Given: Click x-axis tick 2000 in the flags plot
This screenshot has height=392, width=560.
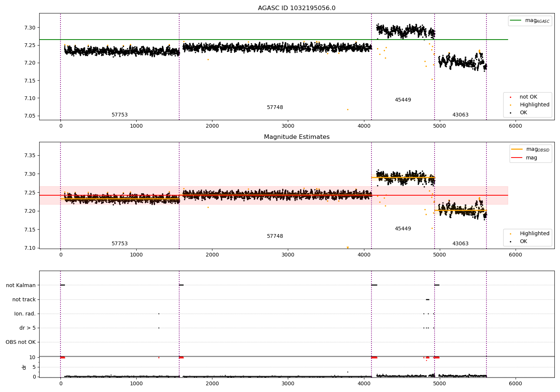Looking at the screenshot, I should [x=212, y=384].
